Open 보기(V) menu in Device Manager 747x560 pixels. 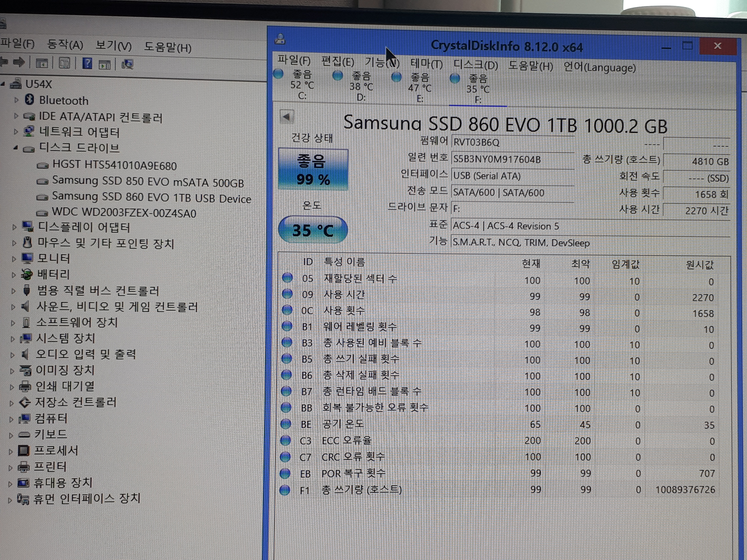point(114,46)
